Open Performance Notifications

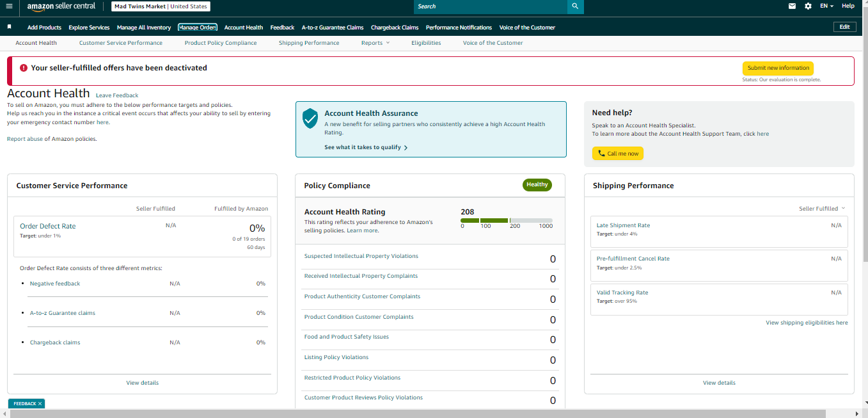pos(459,28)
